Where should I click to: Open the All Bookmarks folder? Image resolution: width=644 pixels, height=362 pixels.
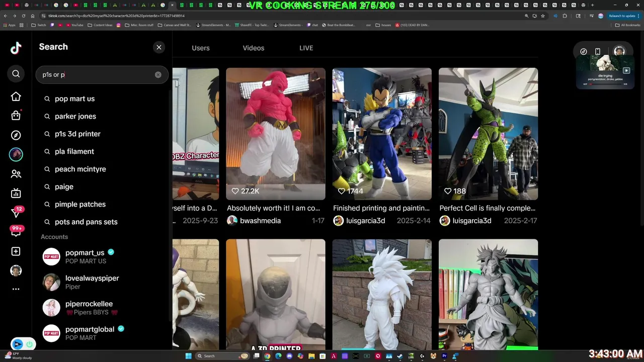tap(628, 25)
